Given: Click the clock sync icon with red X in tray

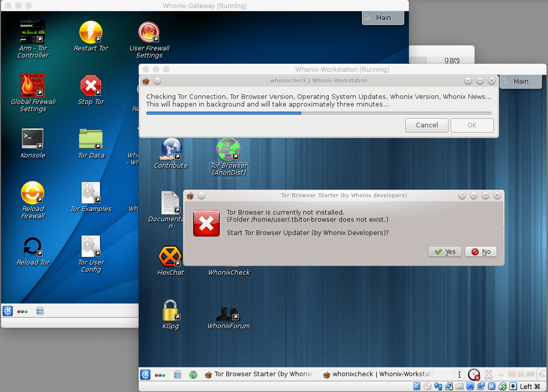Looking at the screenshot, I should click(474, 375).
